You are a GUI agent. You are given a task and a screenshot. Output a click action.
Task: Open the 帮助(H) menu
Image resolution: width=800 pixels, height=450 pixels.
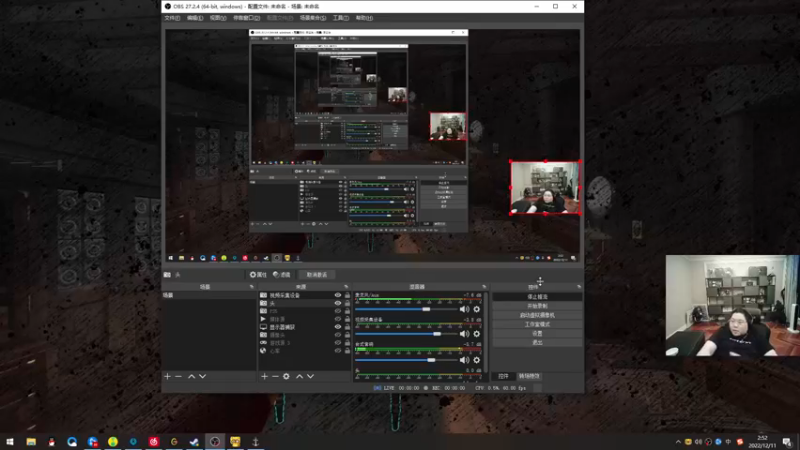coord(364,18)
